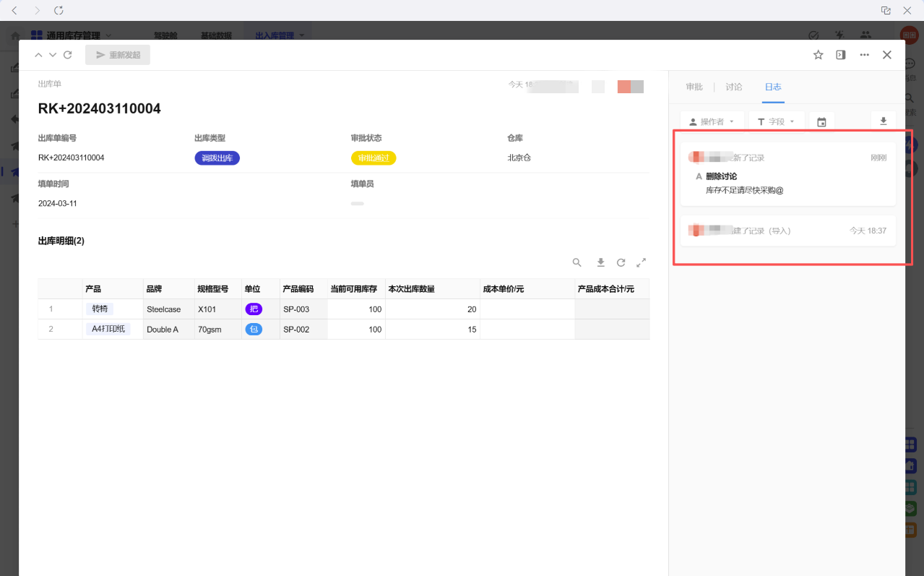Open the log date filter calendar
Screen dimensions: 924x576
821,122
